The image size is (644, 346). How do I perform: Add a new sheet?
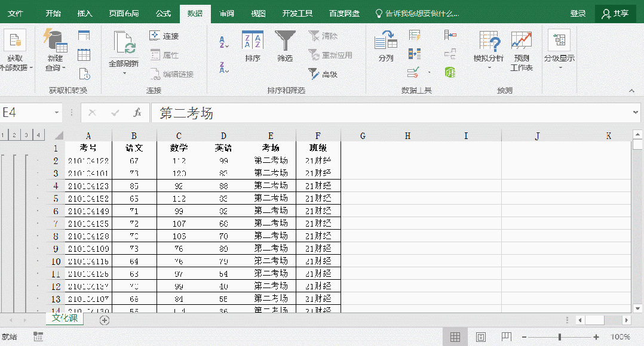(x=105, y=320)
